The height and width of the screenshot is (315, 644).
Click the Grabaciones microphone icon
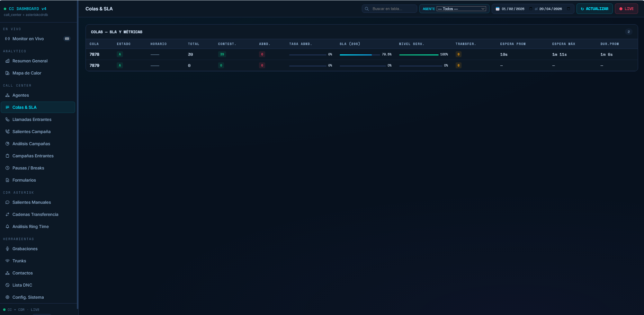click(7, 249)
